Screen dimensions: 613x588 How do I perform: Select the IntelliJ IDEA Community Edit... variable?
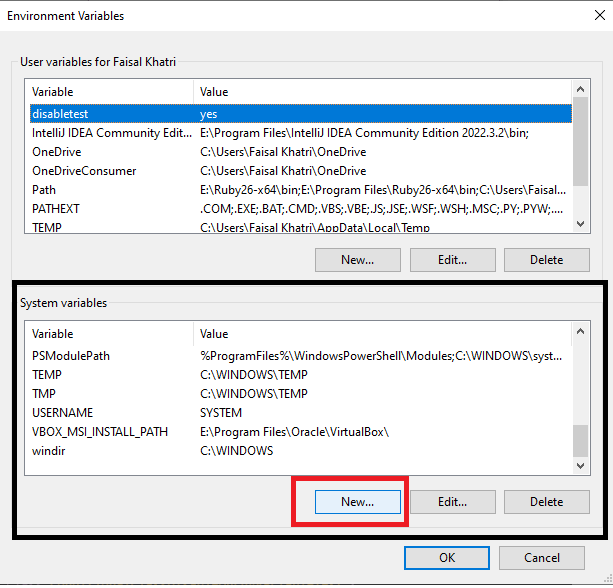click(301, 133)
